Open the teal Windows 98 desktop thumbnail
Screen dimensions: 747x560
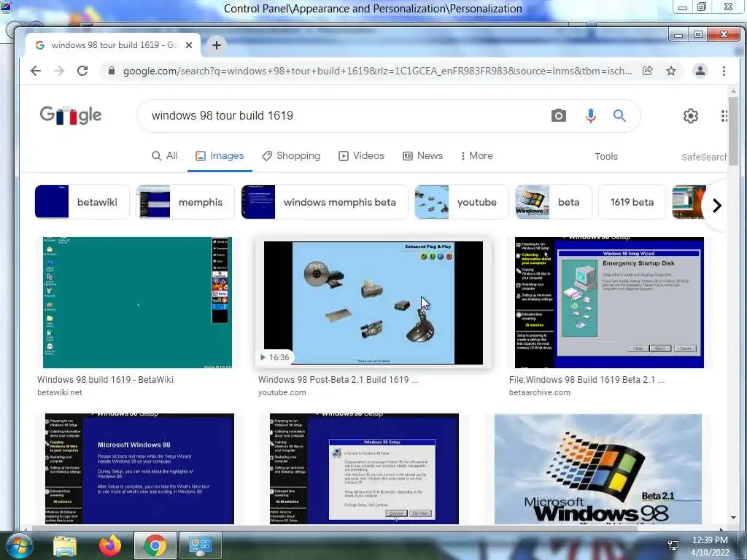(x=137, y=303)
